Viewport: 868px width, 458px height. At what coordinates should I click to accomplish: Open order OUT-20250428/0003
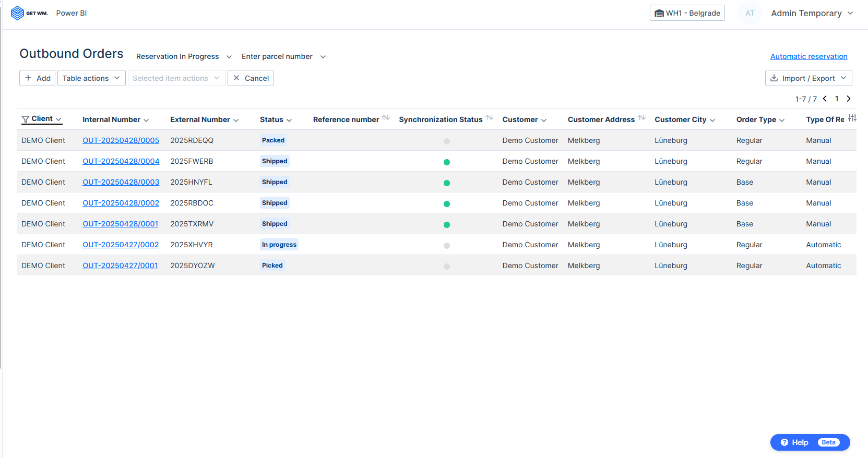121,182
